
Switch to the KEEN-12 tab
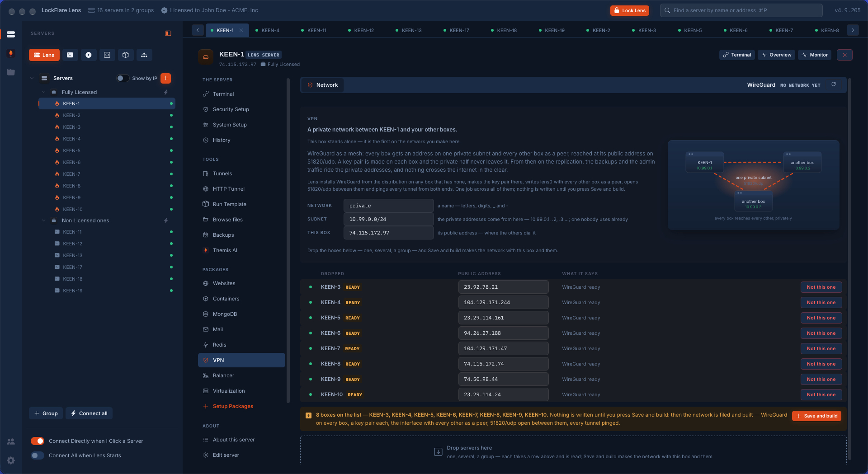pyautogui.click(x=364, y=30)
